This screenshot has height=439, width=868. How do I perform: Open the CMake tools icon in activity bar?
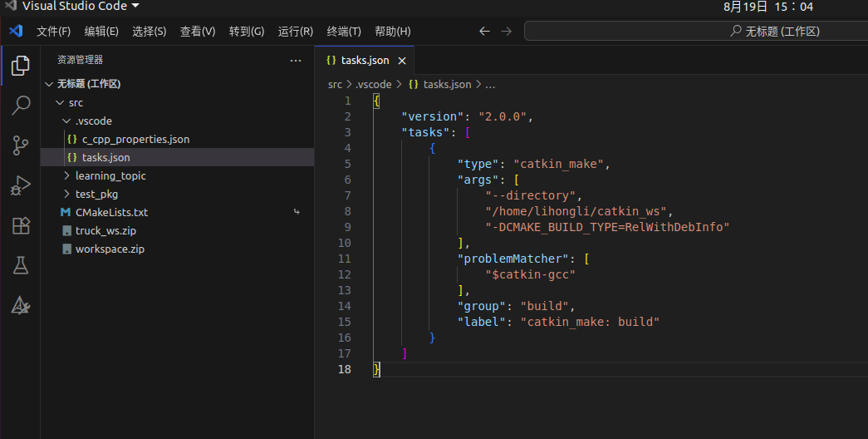point(21,305)
